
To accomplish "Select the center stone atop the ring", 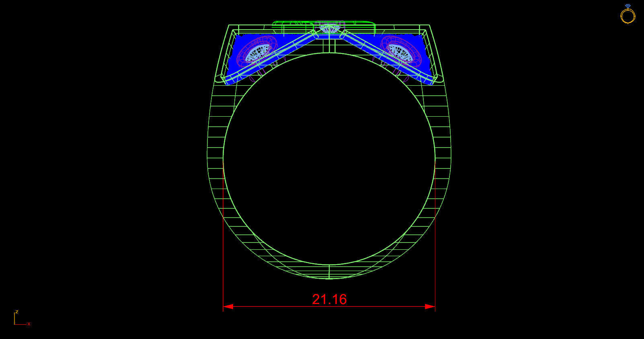I will 329,28.
